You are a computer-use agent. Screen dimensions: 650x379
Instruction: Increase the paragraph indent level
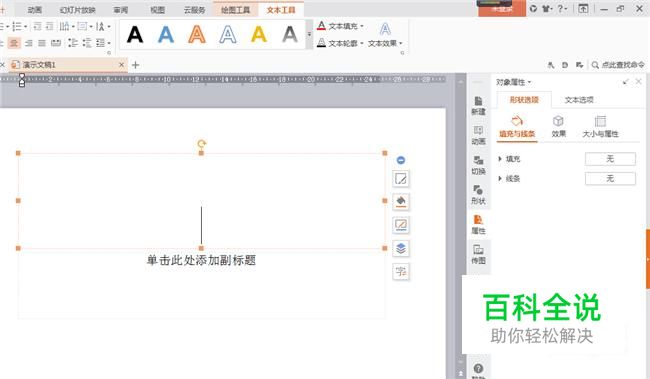50,27
